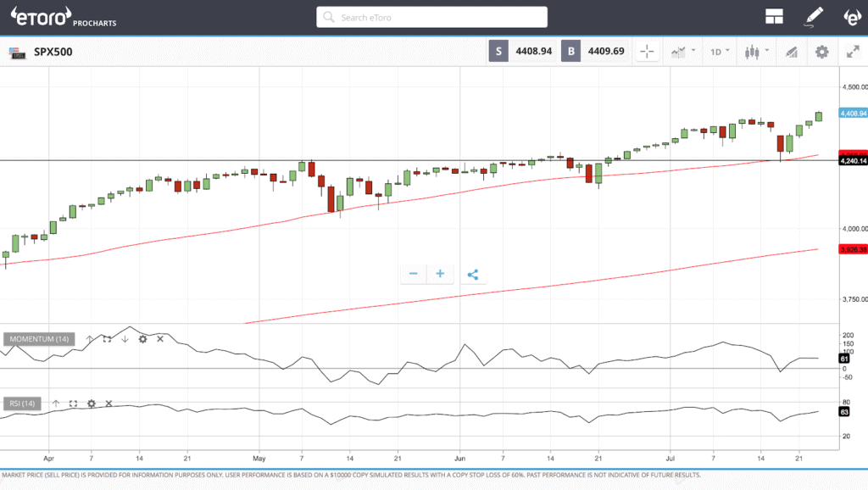Click the horizontal line price label 4,240.14

[853, 161]
